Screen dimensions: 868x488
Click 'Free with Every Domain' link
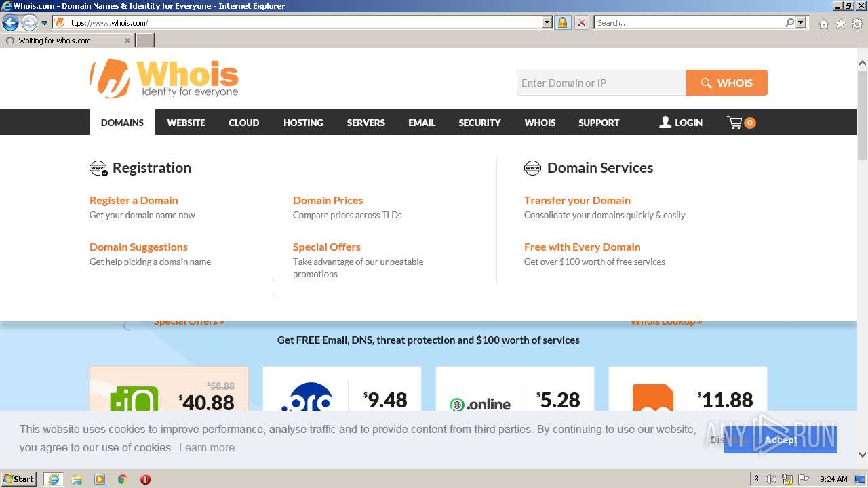pos(582,247)
